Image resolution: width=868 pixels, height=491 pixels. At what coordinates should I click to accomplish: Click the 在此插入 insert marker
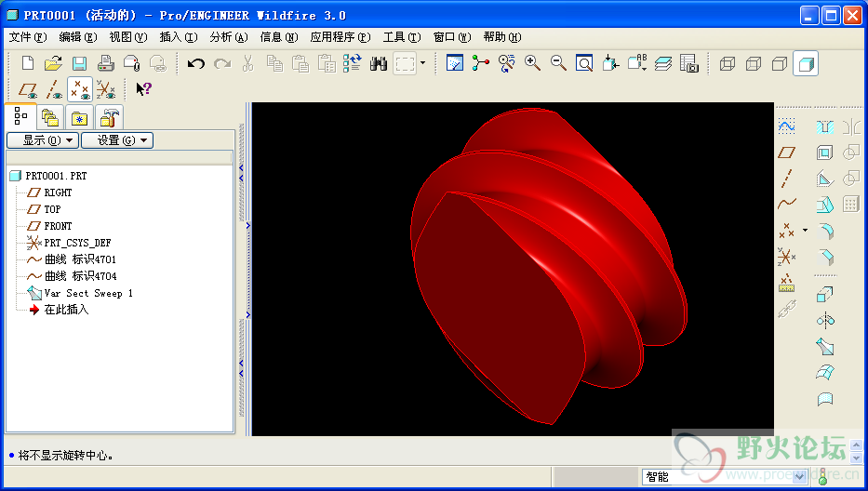tap(65, 310)
